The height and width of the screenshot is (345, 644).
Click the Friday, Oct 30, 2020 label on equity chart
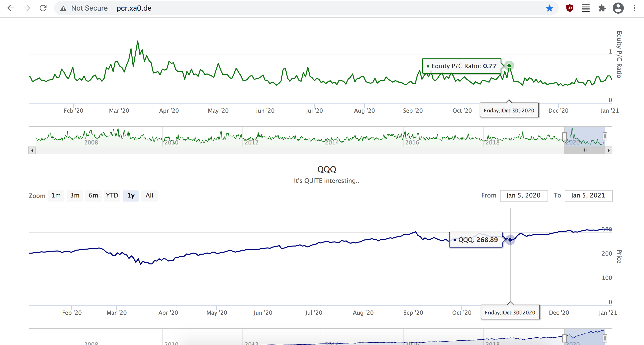[x=509, y=110]
